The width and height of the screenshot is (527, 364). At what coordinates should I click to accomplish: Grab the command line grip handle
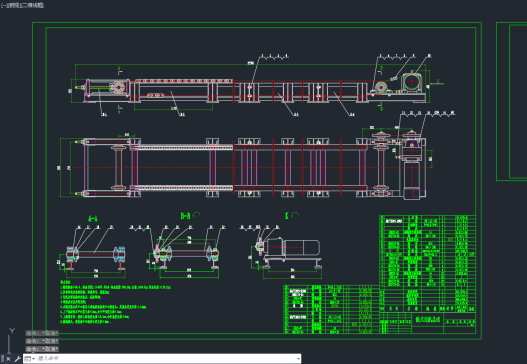point(2,359)
